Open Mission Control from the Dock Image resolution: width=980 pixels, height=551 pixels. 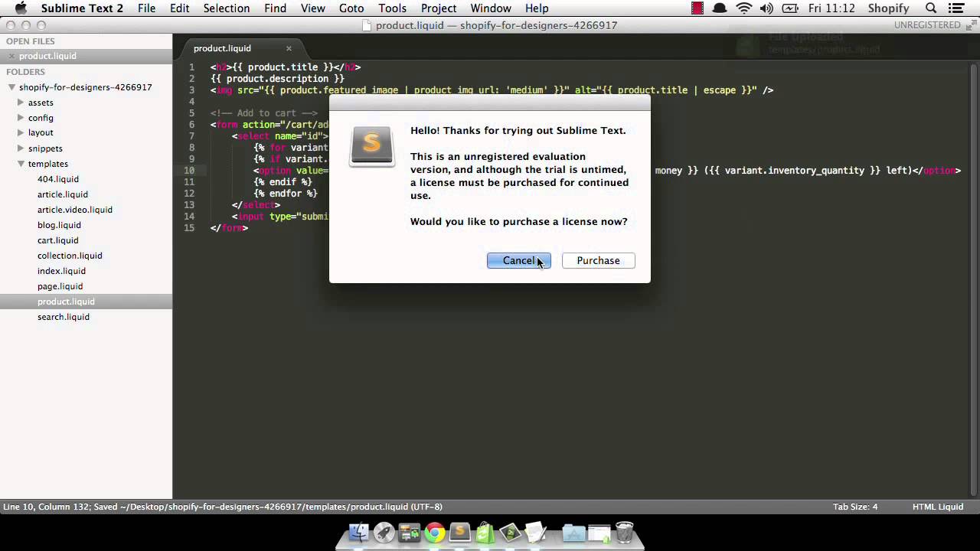(x=410, y=532)
